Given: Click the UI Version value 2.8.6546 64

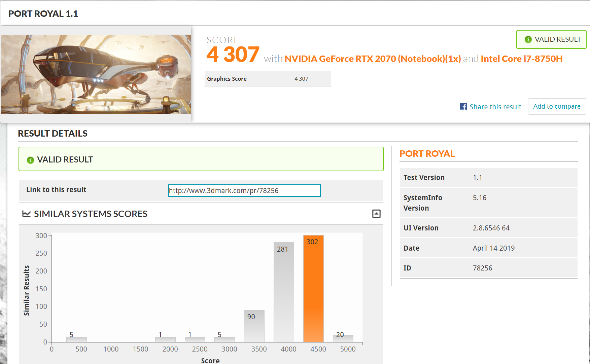Looking at the screenshot, I should [491, 228].
